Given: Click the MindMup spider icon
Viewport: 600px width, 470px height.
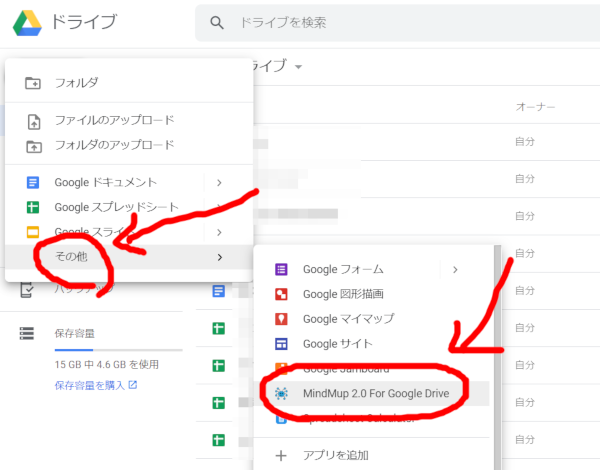Looking at the screenshot, I should pyautogui.click(x=281, y=393).
